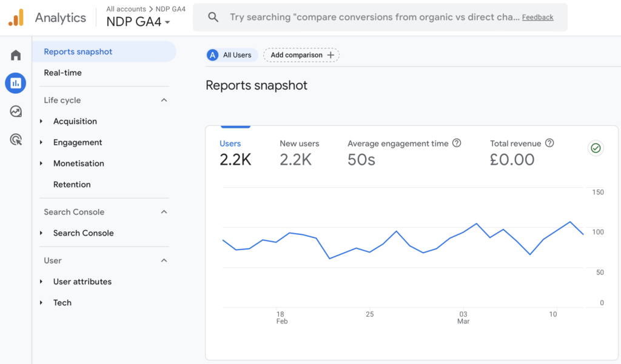Select the Acquisition menu item
This screenshot has height=364, width=621.
point(75,121)
